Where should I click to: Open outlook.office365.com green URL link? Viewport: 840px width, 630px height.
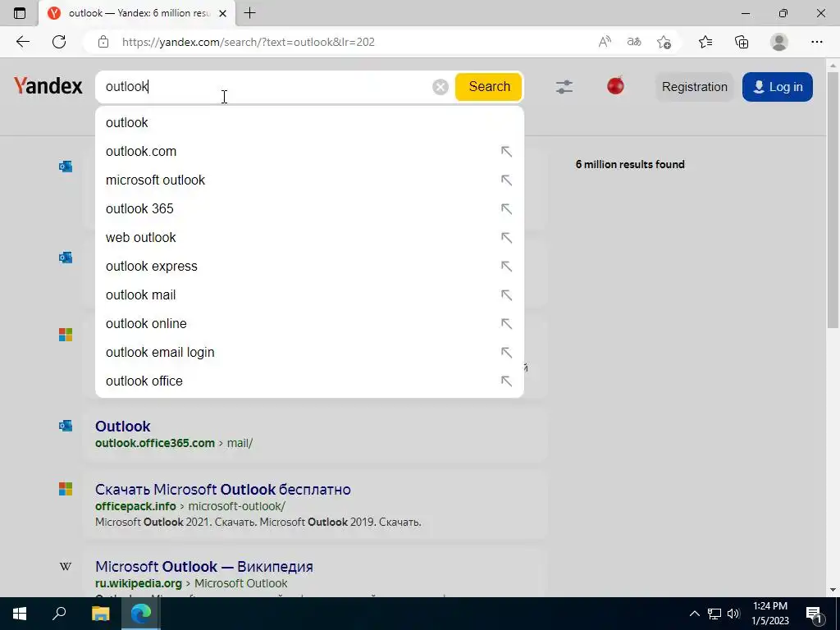pos(155,443)
